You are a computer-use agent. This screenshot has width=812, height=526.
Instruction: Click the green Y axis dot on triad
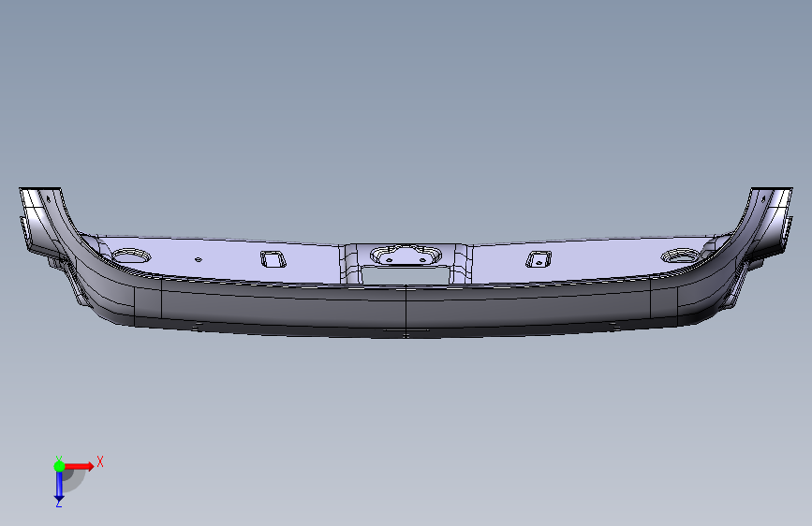[59, 466]
